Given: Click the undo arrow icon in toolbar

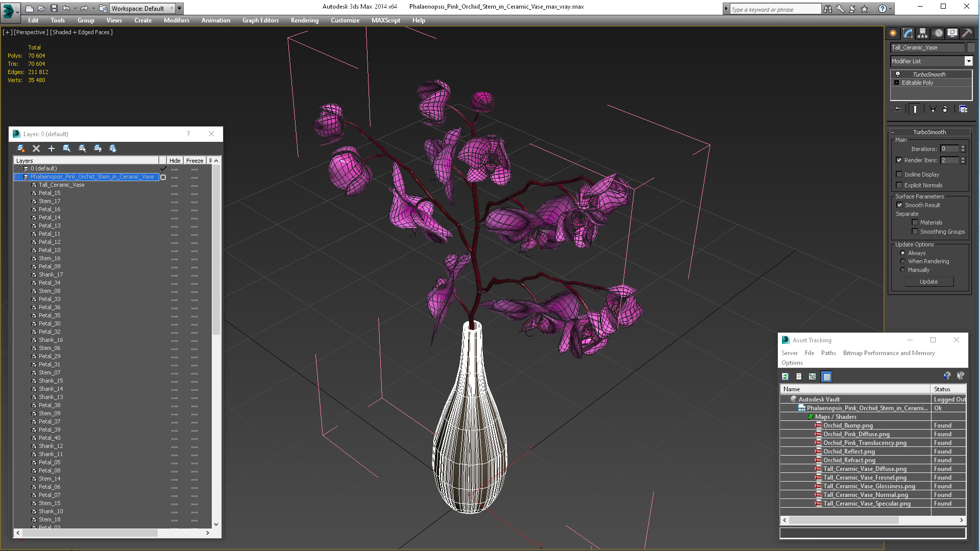Looking at the screenshot, I should tap(65, 8).
